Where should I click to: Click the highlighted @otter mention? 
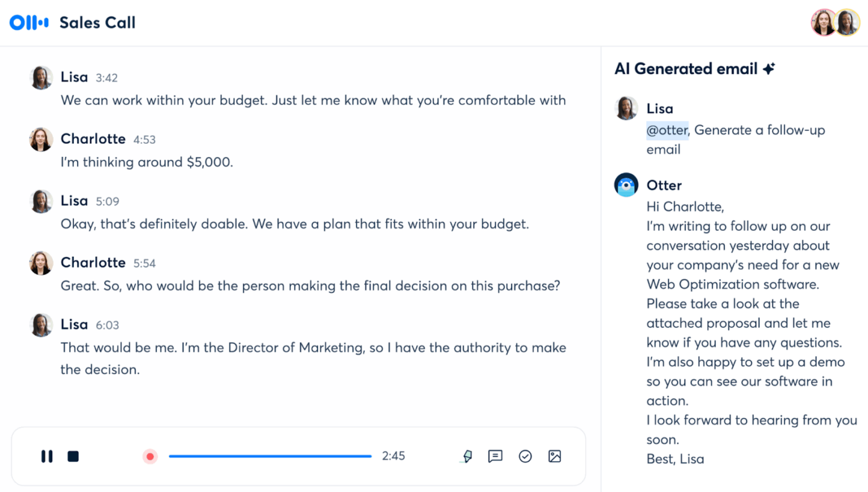click(667, 130)
